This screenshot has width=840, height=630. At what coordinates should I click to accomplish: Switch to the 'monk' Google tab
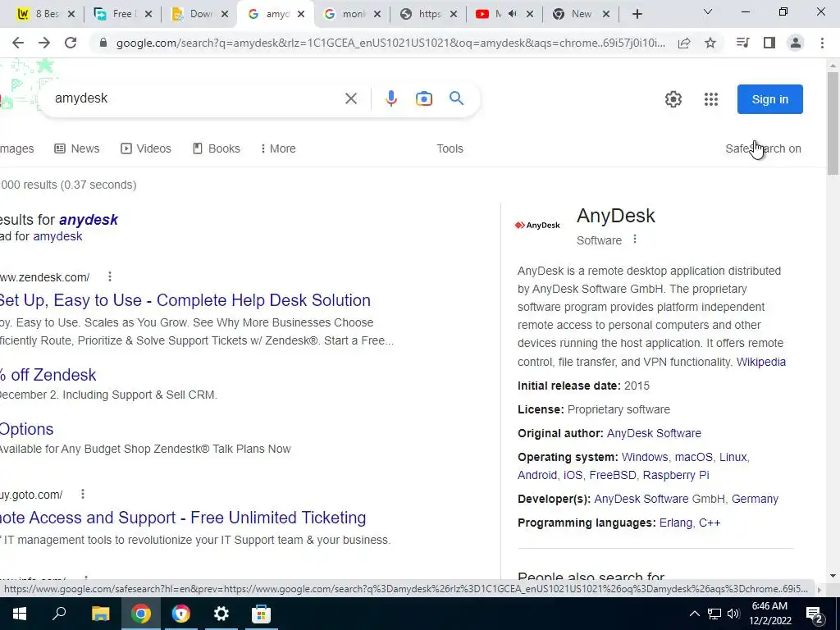coord(352,14)
